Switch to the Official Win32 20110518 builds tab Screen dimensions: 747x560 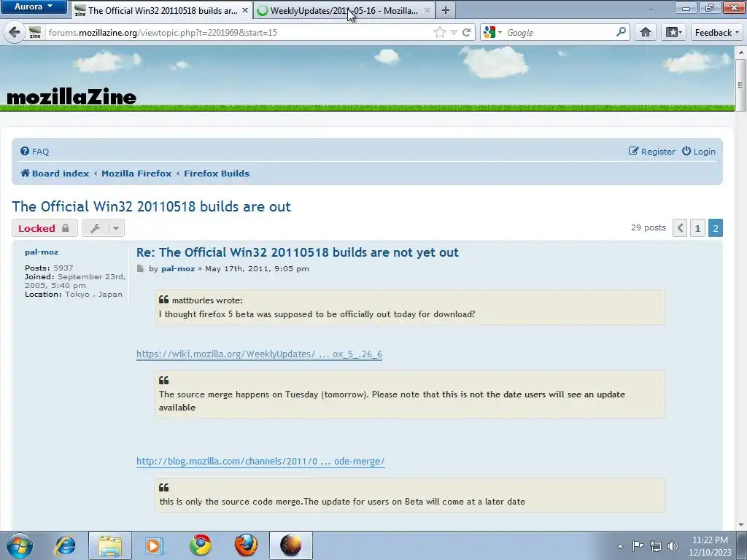162,10
